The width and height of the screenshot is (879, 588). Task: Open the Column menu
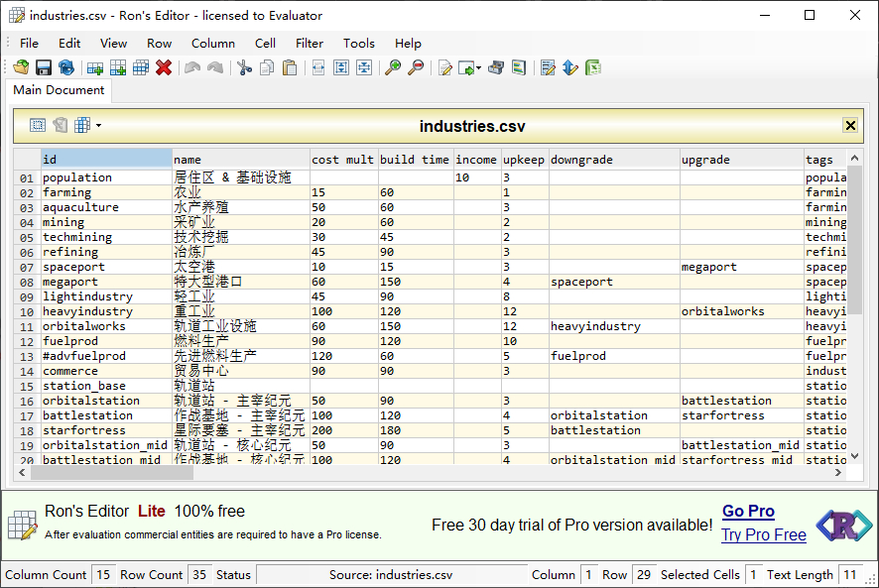pyautogui.click(x=213, y=43)
